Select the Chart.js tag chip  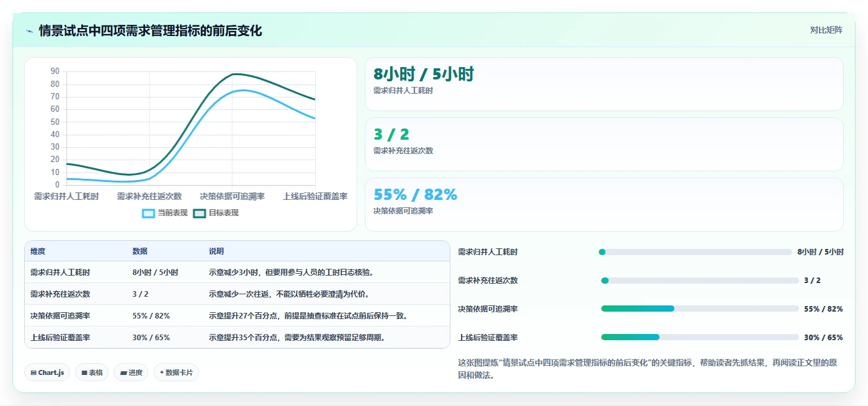(47, 372)
